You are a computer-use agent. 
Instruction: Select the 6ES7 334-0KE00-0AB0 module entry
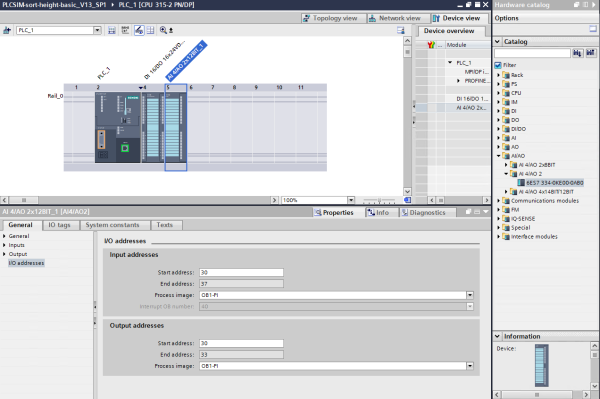(x=554, y=183)
